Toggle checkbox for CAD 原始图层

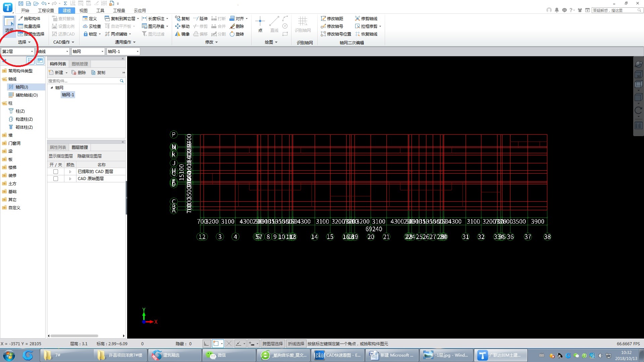pos(56,179)
